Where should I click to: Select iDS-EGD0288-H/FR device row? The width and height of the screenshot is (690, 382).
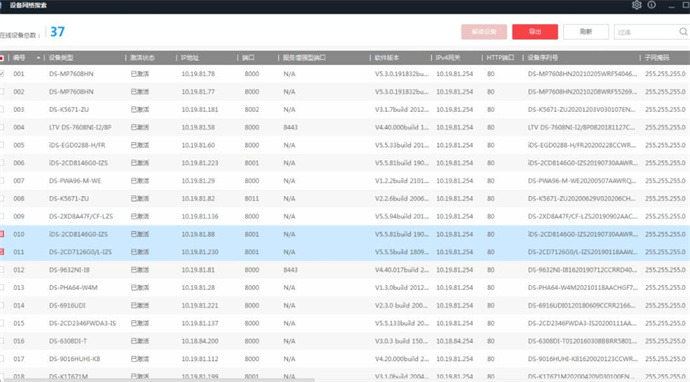(x=345, y=145)
